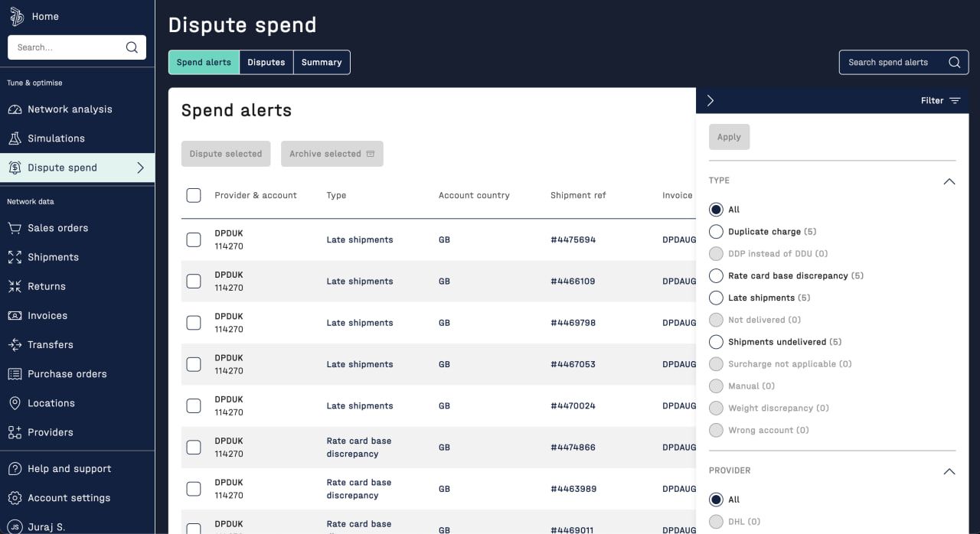
Task: Click the Help and support question icon
Action: 15,469
